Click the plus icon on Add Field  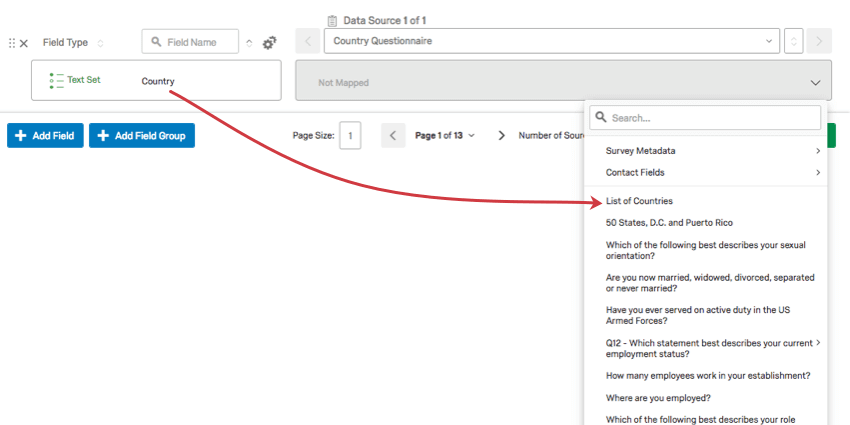pos(21,136)
